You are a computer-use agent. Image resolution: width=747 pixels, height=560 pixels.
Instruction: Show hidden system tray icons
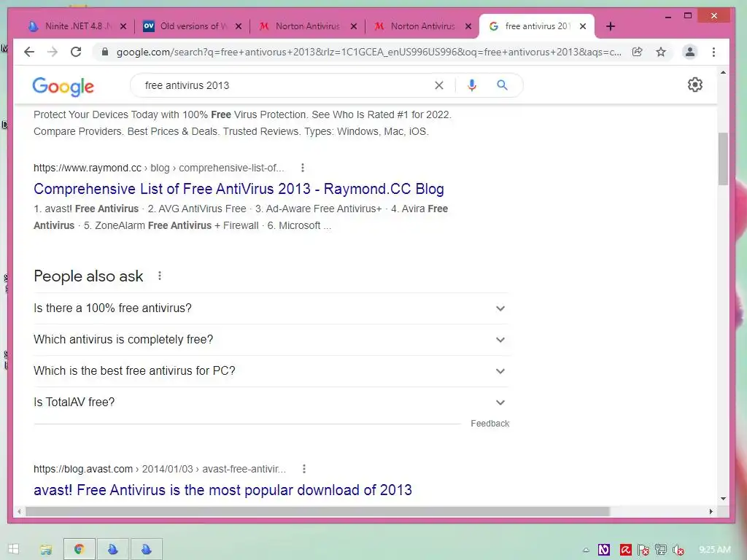tap(586, 550)
